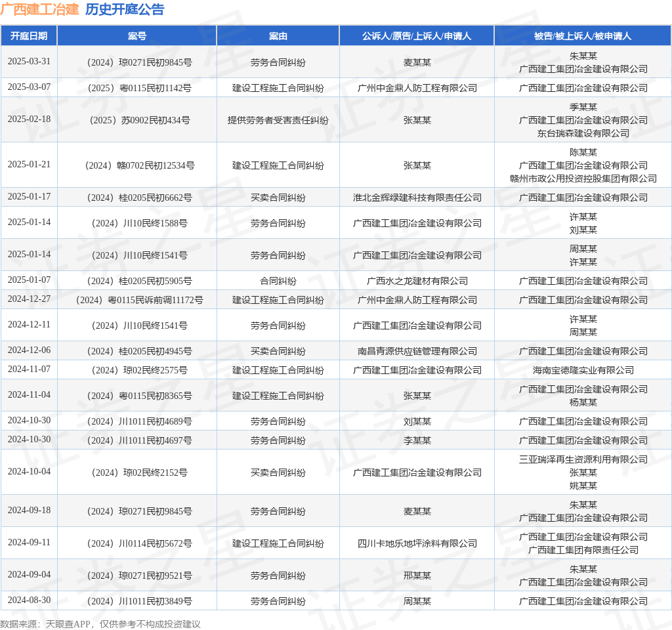Select the date 2024-10-04
672x630 pixels.
[29, 471]
